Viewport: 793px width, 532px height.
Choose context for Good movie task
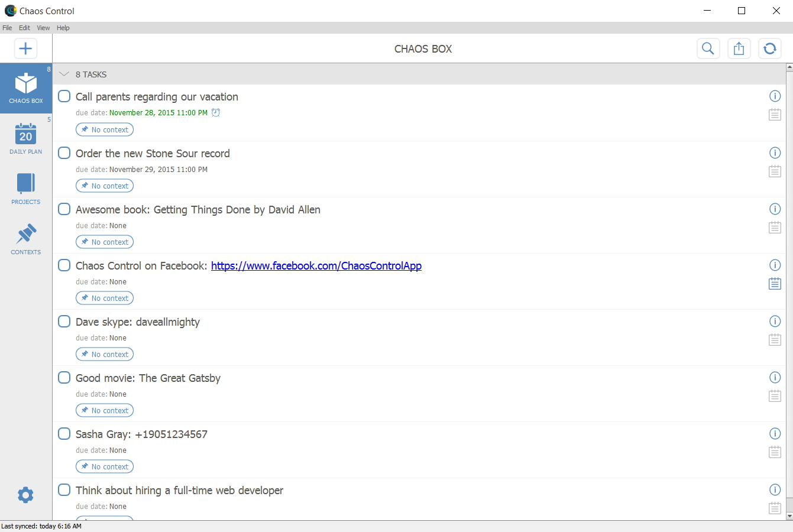105,410
